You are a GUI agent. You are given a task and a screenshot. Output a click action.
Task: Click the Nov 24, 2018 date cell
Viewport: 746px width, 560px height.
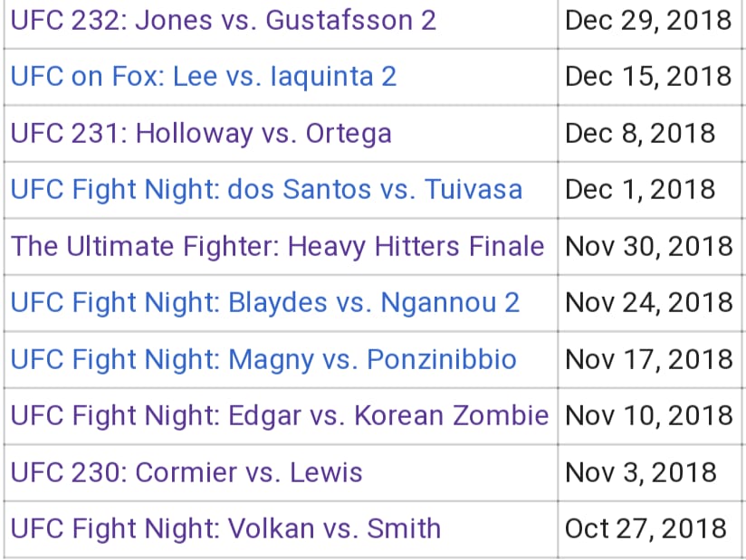(649, 302)
